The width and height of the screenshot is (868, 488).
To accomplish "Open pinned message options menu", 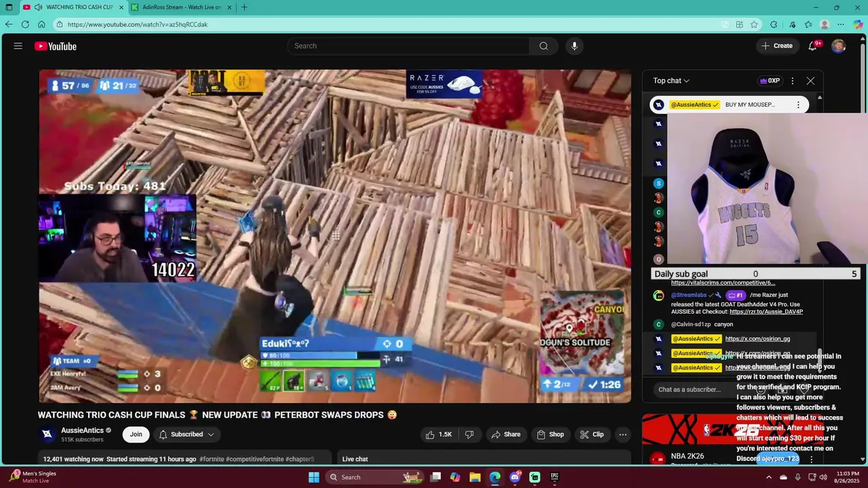I will (798, 105).
